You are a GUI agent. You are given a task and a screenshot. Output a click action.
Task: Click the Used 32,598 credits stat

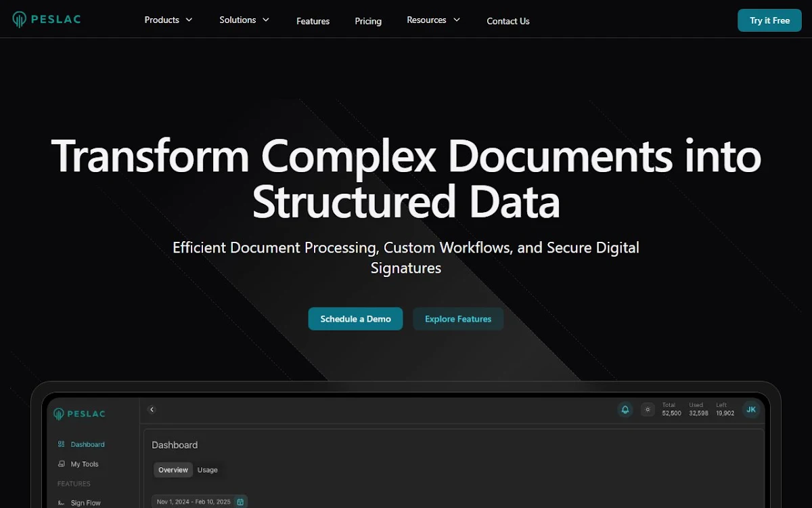coord(699,409)
